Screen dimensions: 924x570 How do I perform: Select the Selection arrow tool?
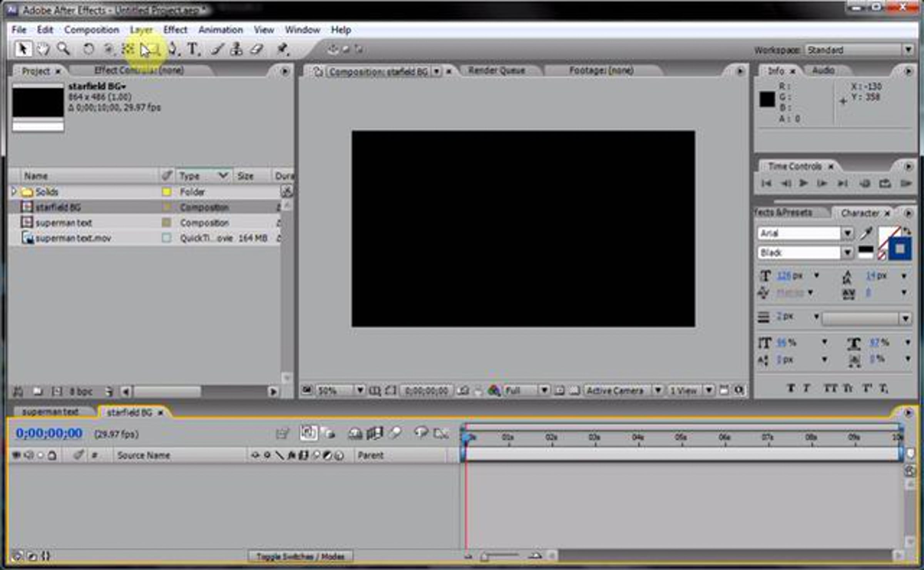pyautogui.click(x=23, y=49)
